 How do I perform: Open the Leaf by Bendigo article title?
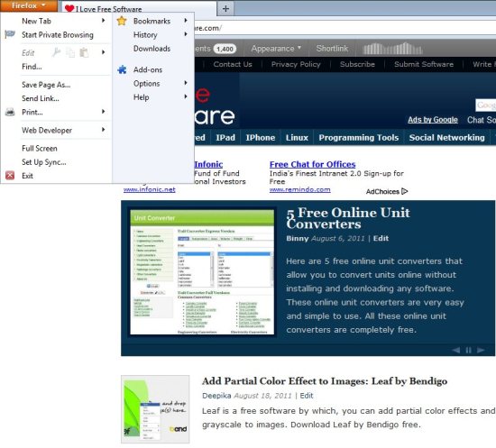click(x=325, y=381)
